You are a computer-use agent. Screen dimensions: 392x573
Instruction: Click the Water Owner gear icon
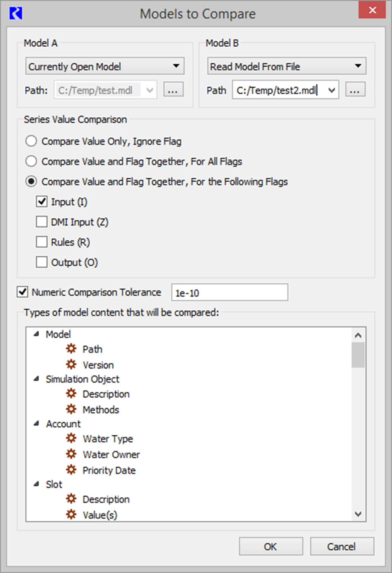click(x=71, y=454)
